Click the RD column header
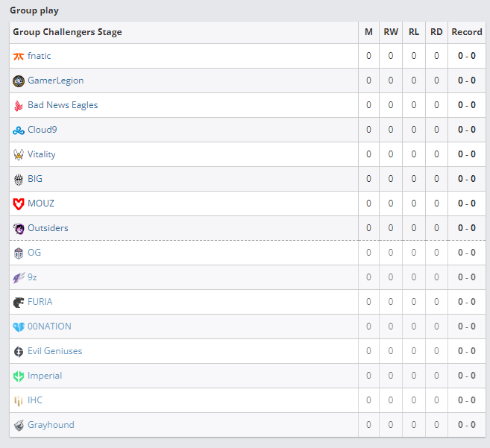This screenshot has height=448, width=490. pyautogui.click(x=436, y=32)
